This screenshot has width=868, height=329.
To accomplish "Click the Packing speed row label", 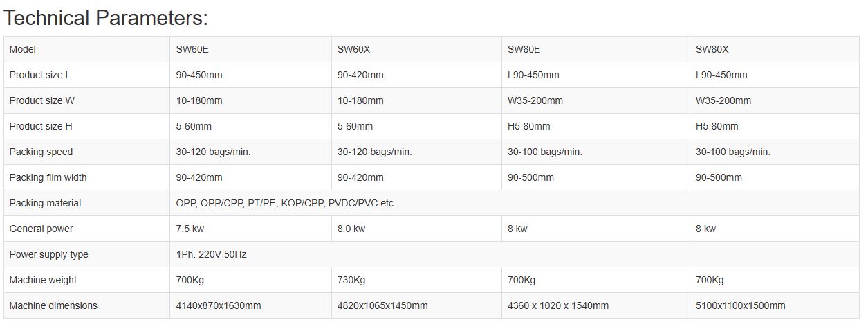I will pyautogui.click(x=86, y=152).
